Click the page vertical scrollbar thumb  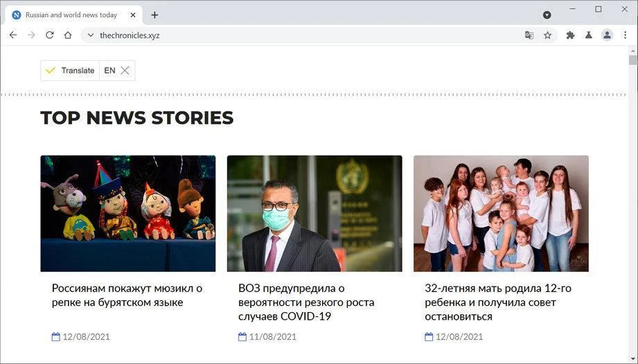633,60
